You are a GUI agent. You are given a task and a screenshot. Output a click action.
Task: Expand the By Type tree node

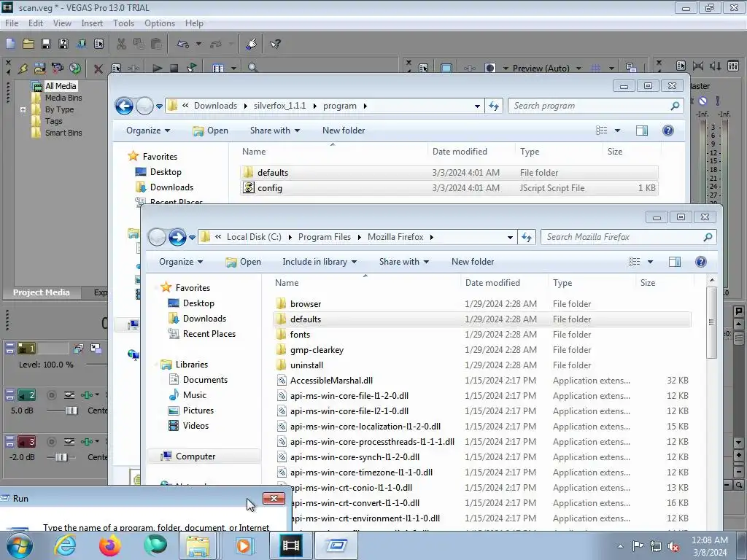[23, 109]
